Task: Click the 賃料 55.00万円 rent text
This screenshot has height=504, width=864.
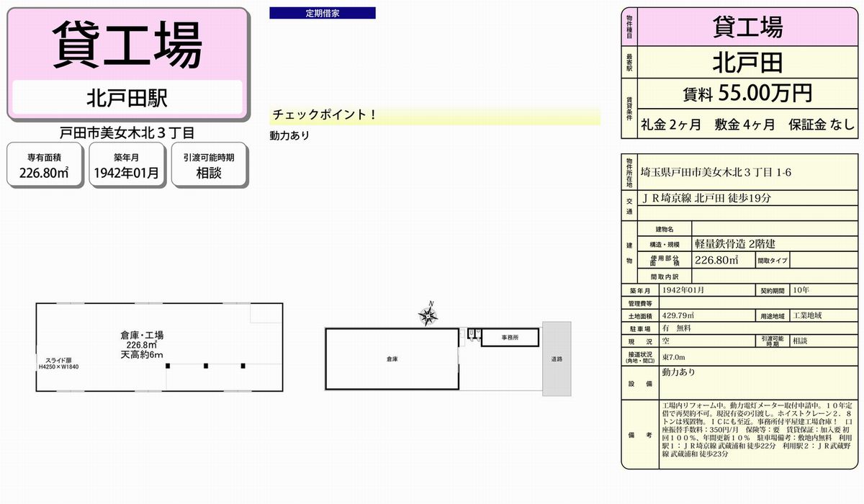Action: (x=747, y=94)
